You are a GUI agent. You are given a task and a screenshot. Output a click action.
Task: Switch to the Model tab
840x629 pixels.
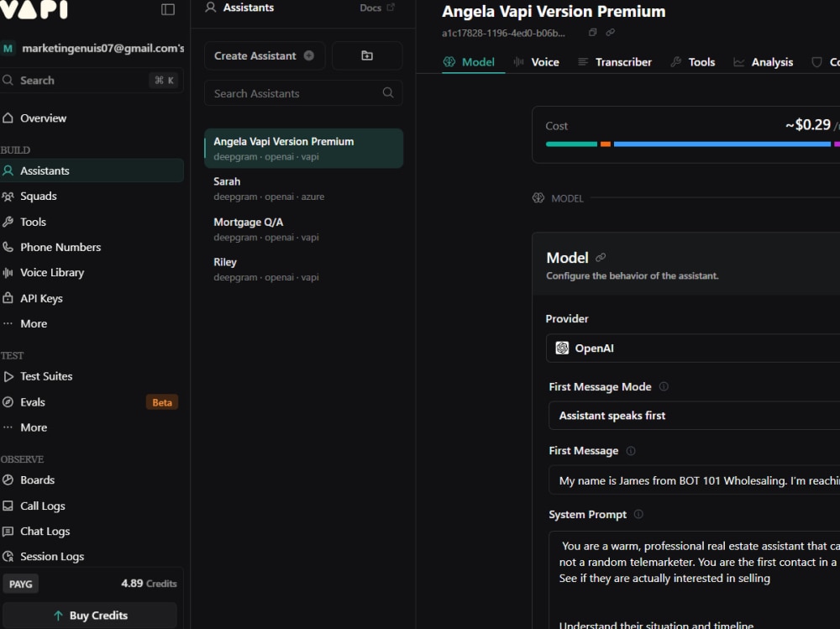coord(470,62)
